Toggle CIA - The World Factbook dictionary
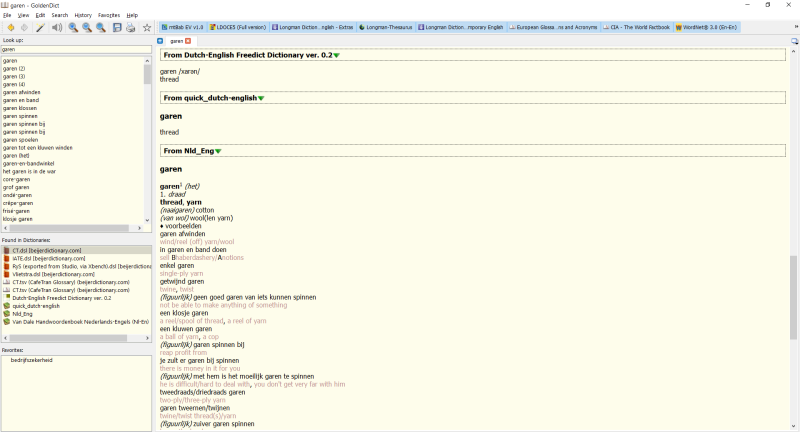 [x=636, y=27]
